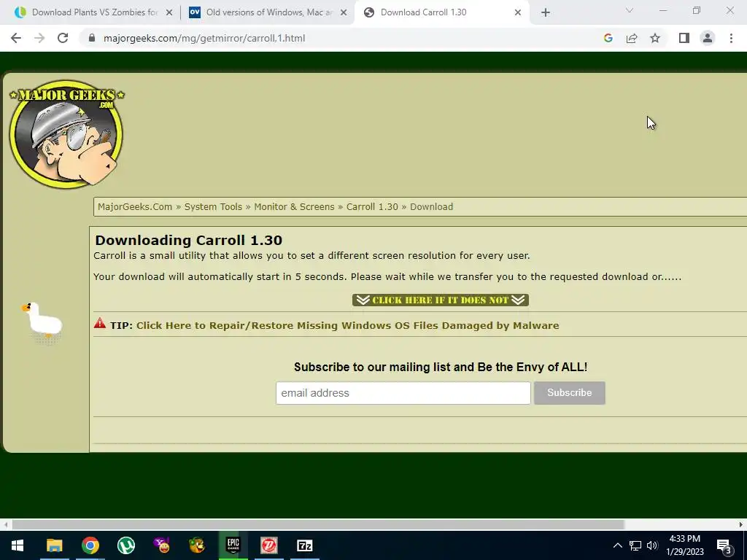Screen dimensions: 747x560
Task: Open the duck-head taskbar app
Action: [x=197, y=545]
